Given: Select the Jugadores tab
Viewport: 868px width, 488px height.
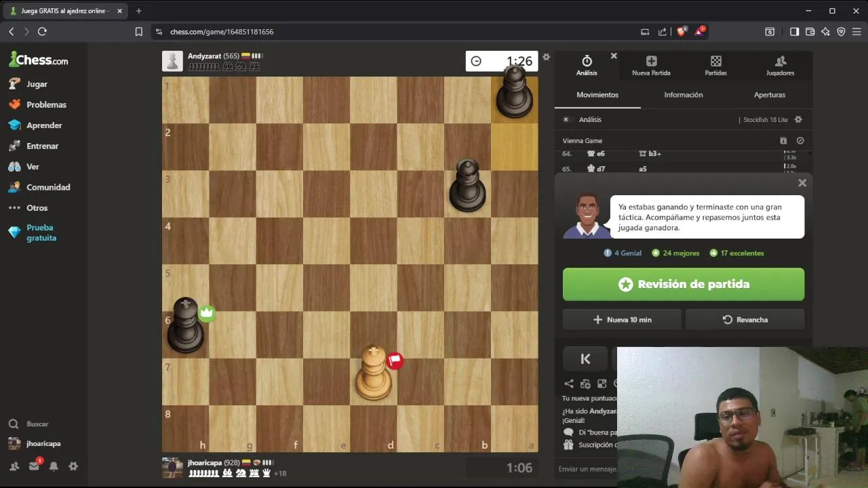Looking at the screenshot, I should pyautogui.click(x=780, y=66).
